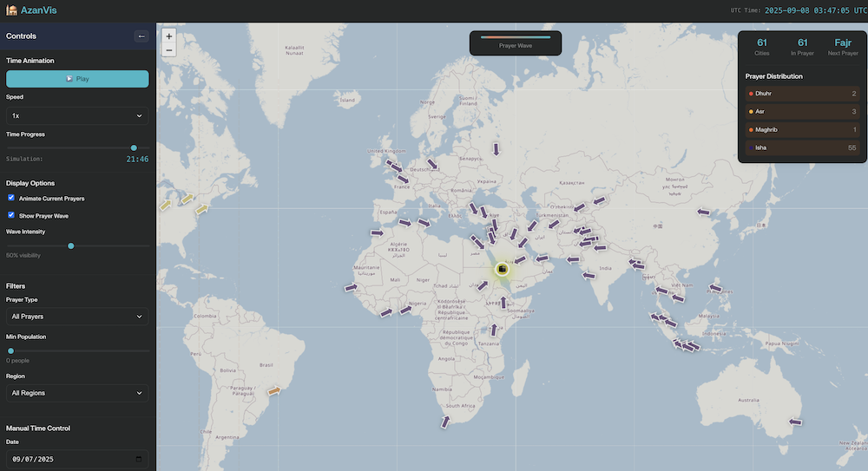Disable Show Prayer Wave checkbox
Image resolution: width=868 pixels, height=471 pixels.
(11, 215)
